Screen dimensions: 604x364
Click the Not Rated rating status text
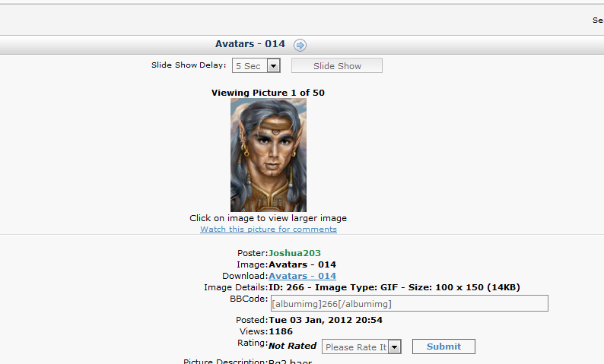click(292, 346)
